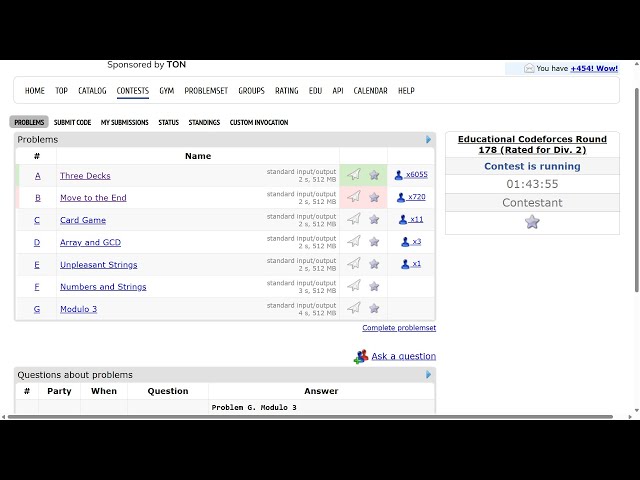Click the vertical scrollbar on right edge
The height and width of the screenshot is (480, 640).
(x=637, y=190)
